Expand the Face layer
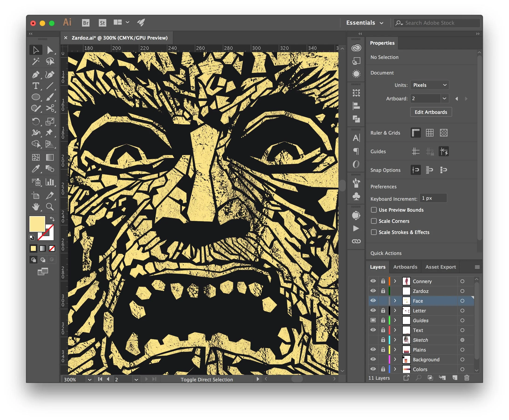Image resolution: width=509 pixels, height=420 pixels. coord(395,301)
